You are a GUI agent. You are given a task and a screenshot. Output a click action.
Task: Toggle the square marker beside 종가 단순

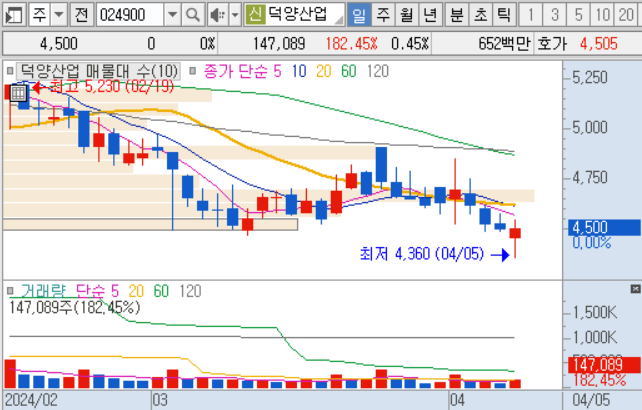(192, 71)
